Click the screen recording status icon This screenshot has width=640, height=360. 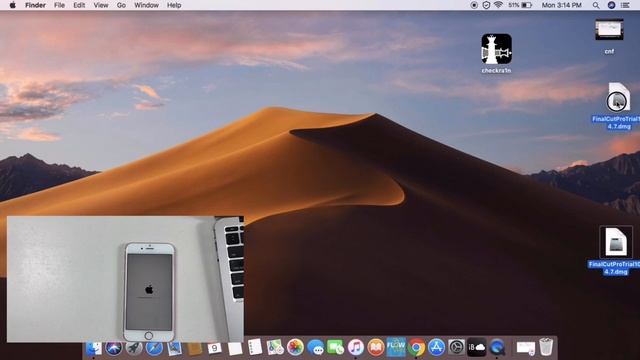[x=474, y=5]
